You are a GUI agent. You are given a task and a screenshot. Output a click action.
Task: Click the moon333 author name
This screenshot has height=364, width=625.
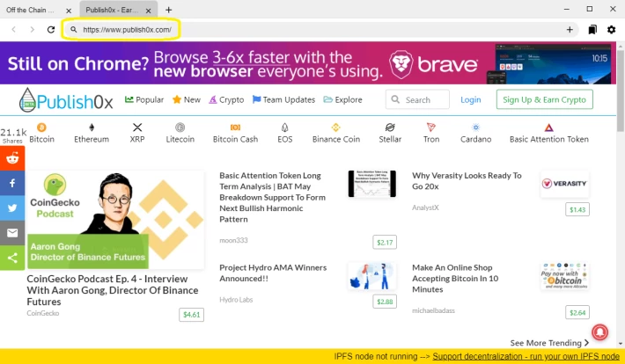tap(233, 240)
